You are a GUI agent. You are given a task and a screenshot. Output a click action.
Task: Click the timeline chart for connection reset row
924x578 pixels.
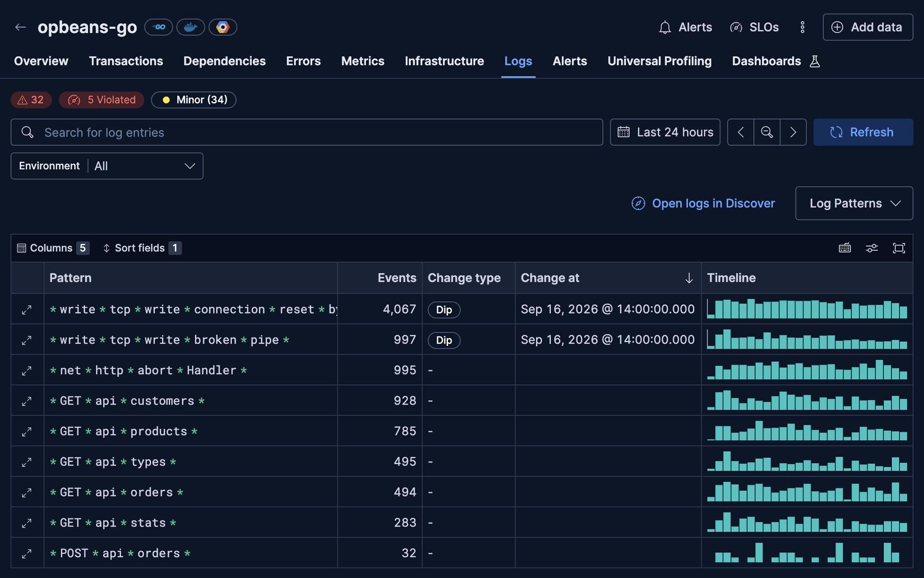(x=807, y=308)
